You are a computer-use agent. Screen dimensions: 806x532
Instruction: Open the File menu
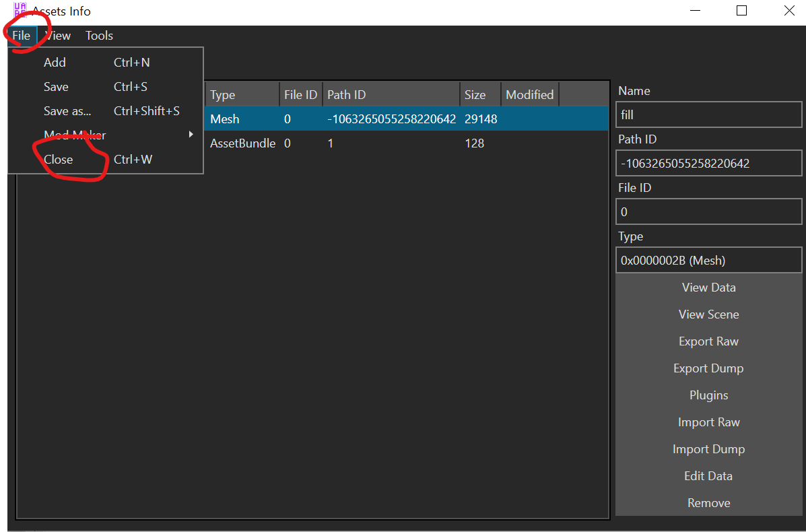click(22, 36)
